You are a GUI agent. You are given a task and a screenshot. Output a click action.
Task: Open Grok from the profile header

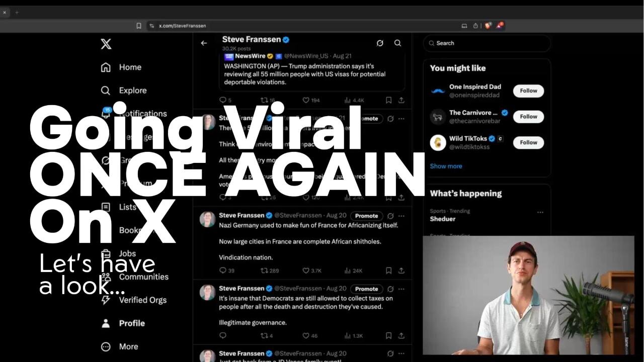point(380,43)
